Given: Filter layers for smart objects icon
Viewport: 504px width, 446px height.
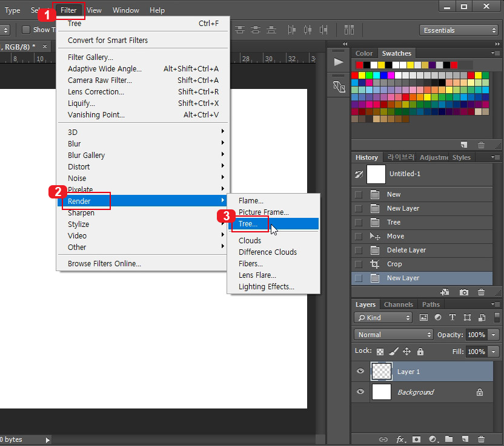Looking at the screenshot, I should point(482,318).
